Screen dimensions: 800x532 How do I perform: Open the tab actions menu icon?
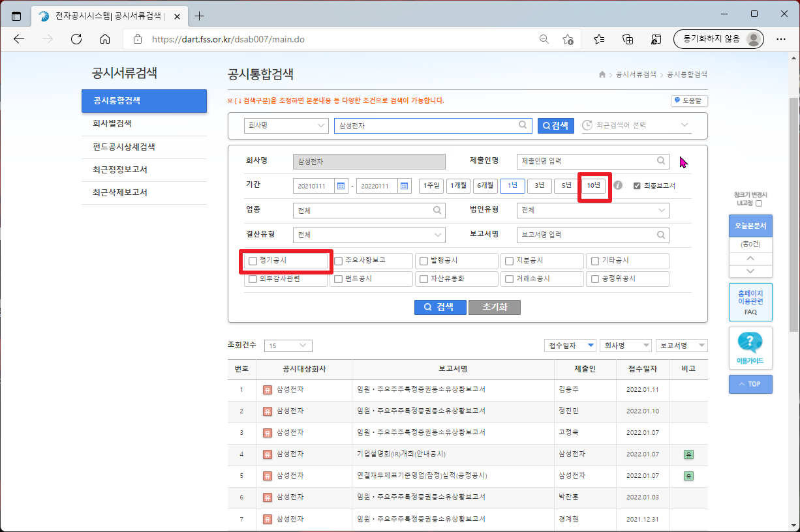(x=16, y=16)
